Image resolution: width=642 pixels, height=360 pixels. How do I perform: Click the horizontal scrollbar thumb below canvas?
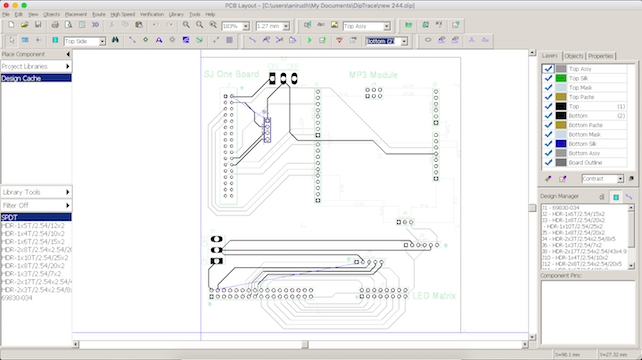coord(305,345)
